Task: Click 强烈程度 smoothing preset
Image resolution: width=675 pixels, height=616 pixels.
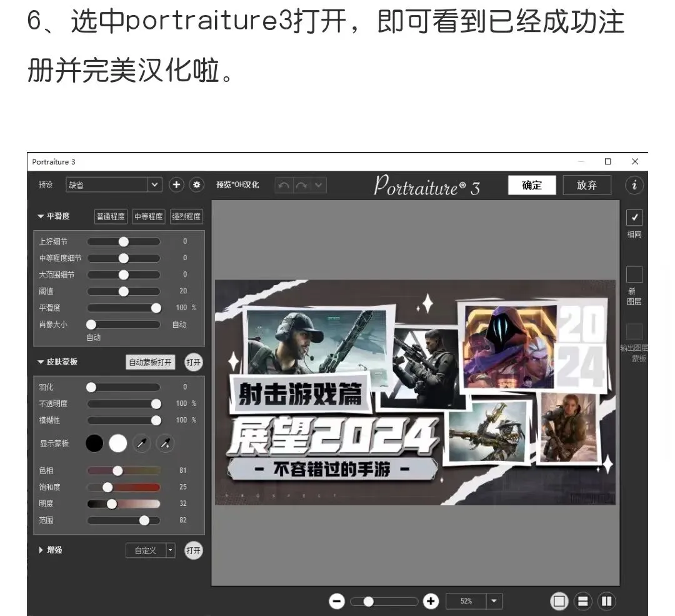Action: [186, 216]
